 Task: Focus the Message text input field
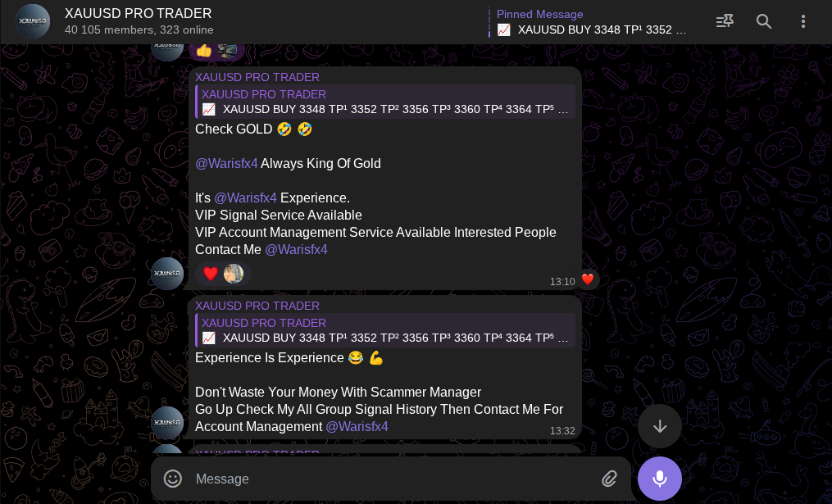coord(391,479)
